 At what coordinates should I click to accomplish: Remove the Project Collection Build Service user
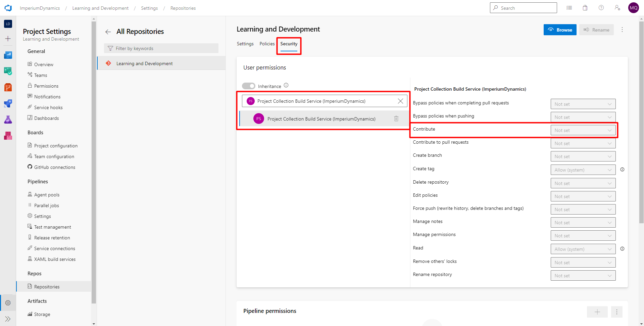click(400, 101)
